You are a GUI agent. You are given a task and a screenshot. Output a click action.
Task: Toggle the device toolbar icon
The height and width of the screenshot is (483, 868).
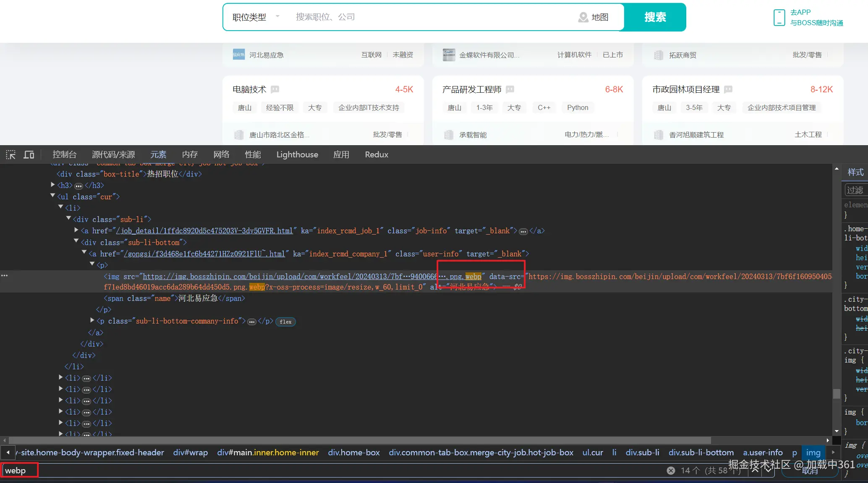tap(29, 155)
